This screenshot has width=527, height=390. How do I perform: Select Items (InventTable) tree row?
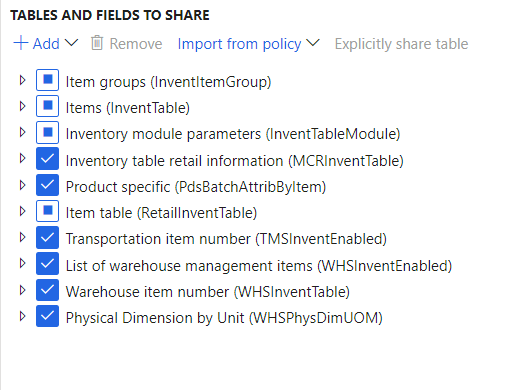(x=128, y=108)
